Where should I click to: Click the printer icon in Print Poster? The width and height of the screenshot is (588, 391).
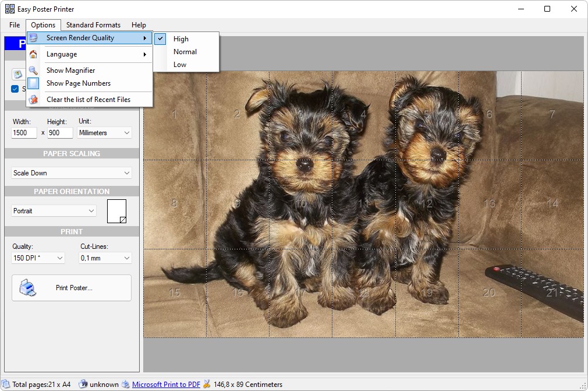(x=27, y=288)
